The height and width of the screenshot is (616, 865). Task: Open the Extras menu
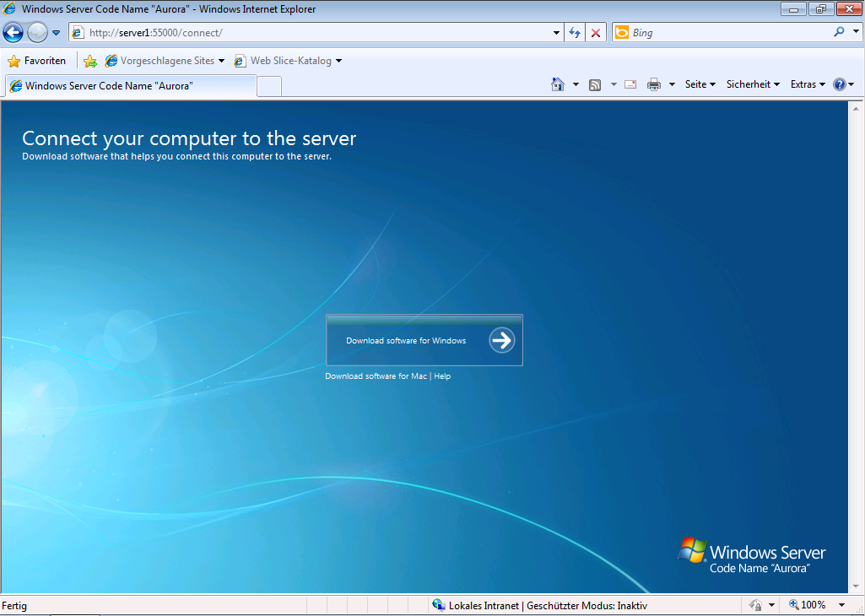click(808, 84)
